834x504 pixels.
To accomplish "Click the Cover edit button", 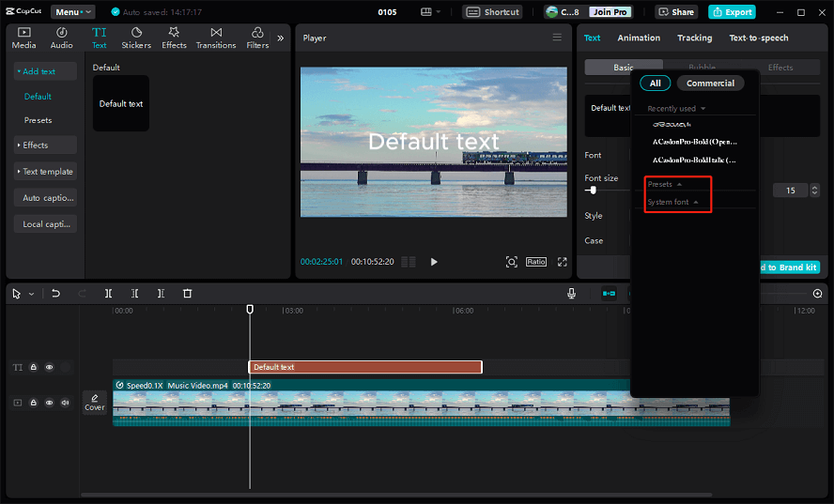I will (x=95, y=403).
